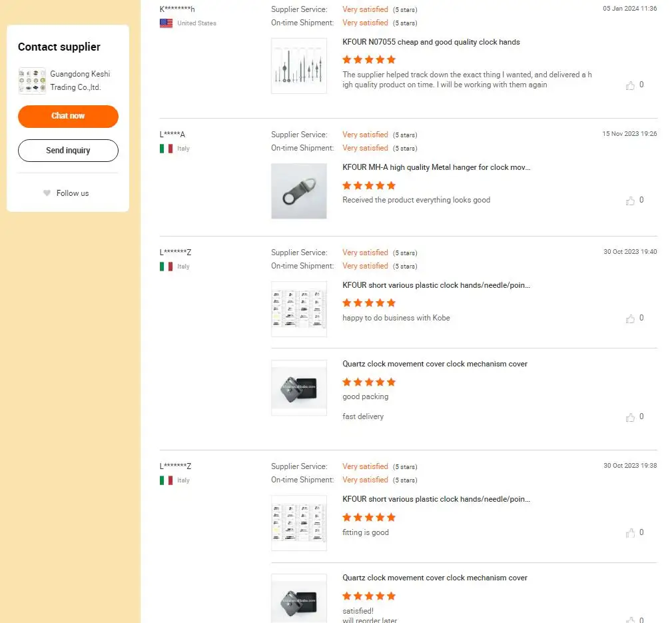Viewport: 672px width, 623px height.
Task: Open the metal hanger product thumbnail
Action: click(299, 191)
